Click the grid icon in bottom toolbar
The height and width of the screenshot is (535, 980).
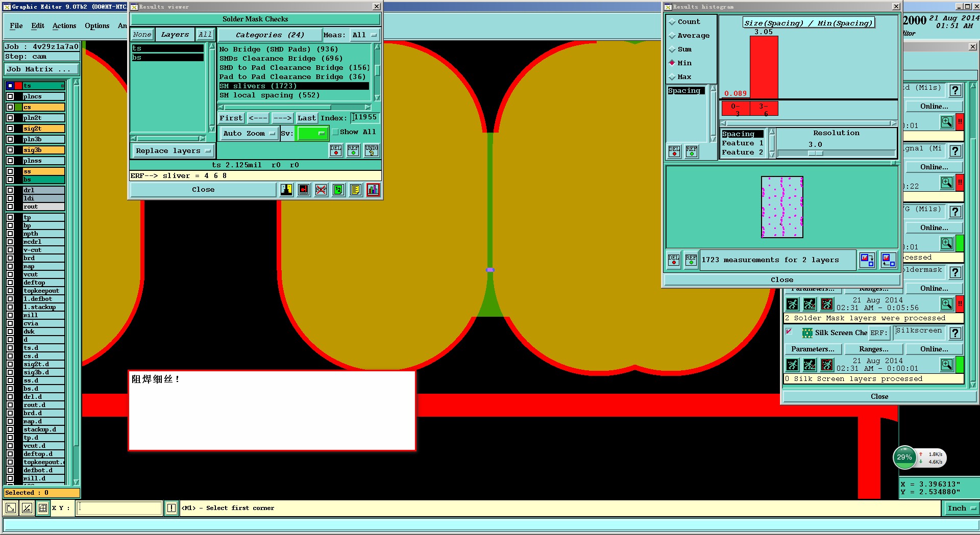pyautogui.click(x=43, y=508)
